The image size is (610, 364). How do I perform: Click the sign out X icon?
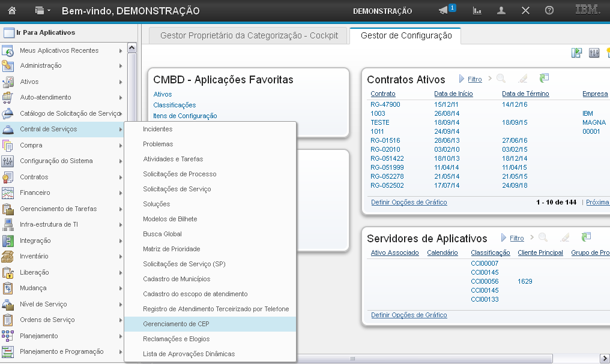(x=525, y=11)
